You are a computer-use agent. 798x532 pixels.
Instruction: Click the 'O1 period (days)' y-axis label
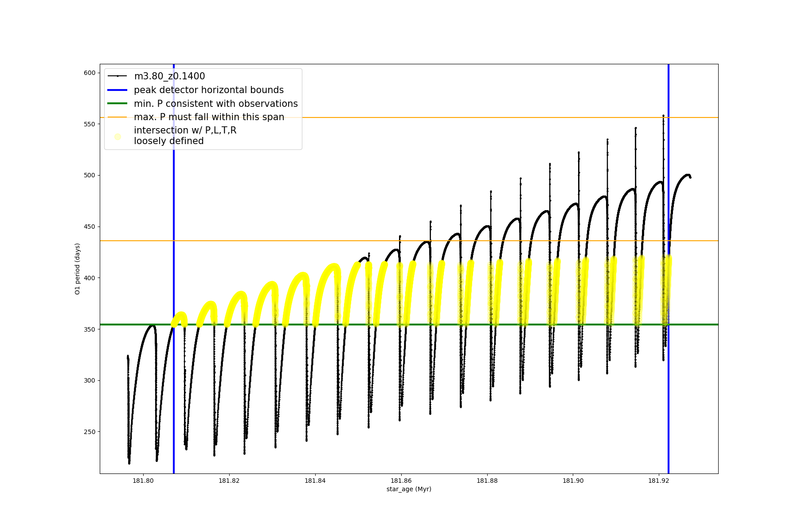[78, 269]
